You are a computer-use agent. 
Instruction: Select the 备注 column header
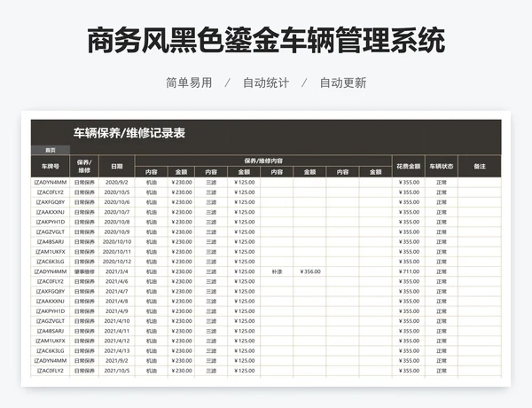tap(480, 167)
